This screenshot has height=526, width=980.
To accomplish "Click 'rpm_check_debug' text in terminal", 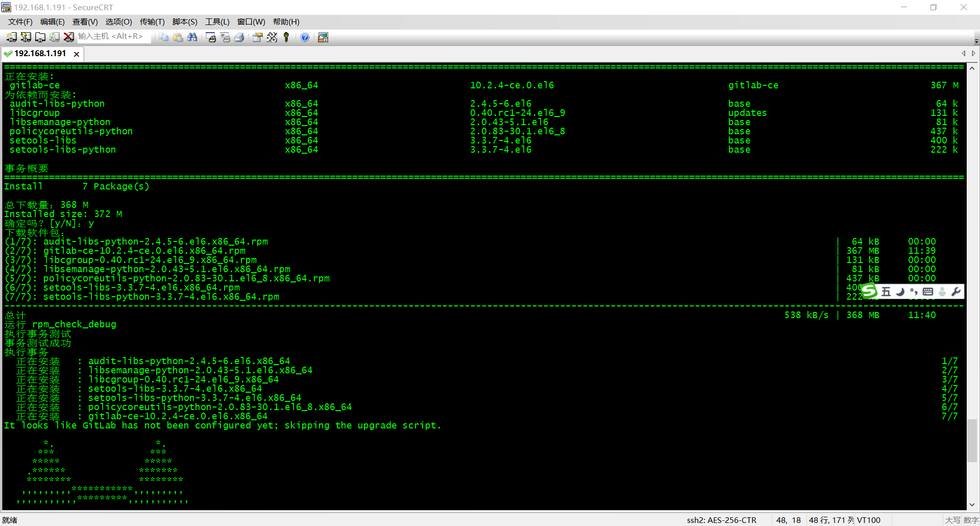I will 74,324.
